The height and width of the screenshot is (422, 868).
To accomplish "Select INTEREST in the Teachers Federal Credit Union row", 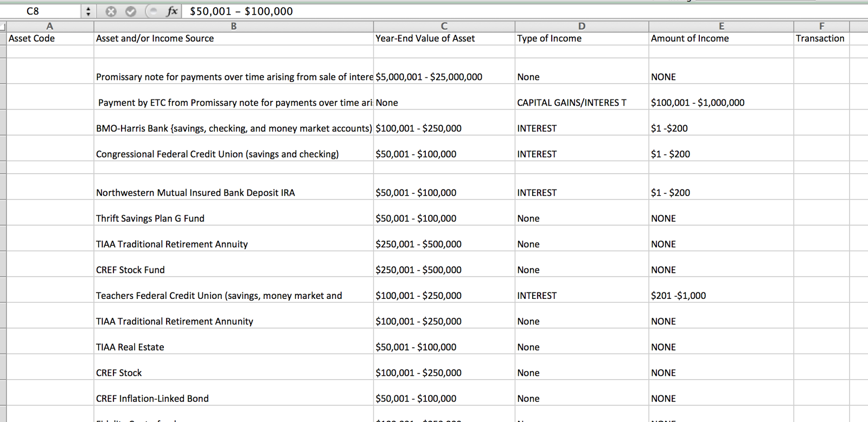I will point(582,290).
